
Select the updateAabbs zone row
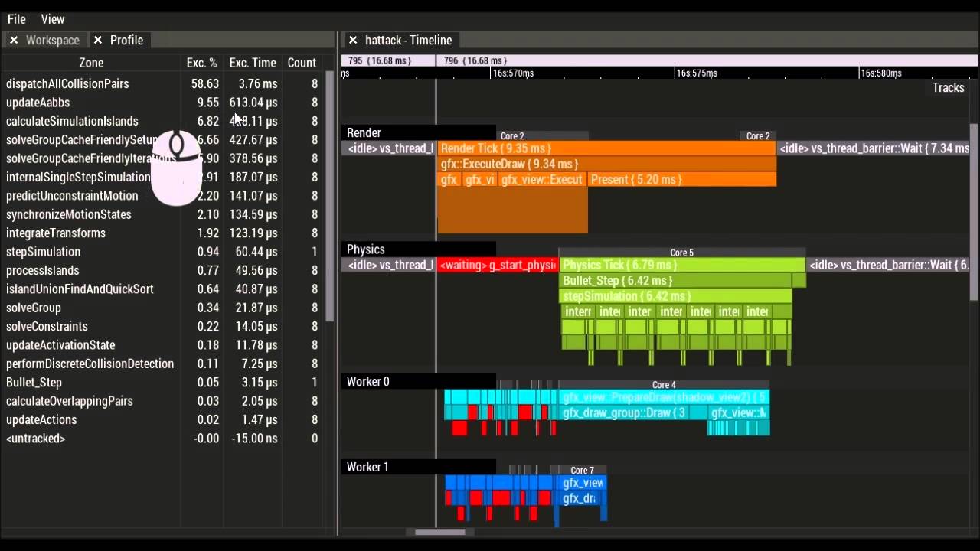tap(162, 103)
